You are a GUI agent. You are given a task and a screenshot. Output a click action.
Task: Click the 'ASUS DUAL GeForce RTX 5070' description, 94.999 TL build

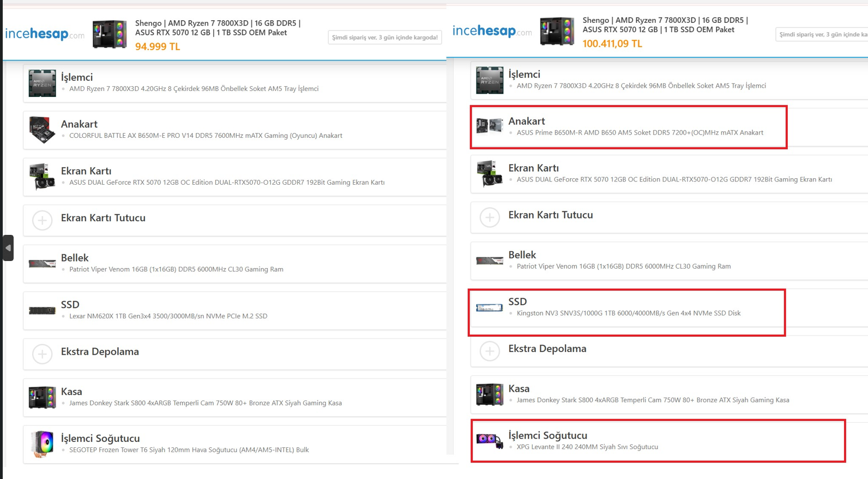(227, 183)
